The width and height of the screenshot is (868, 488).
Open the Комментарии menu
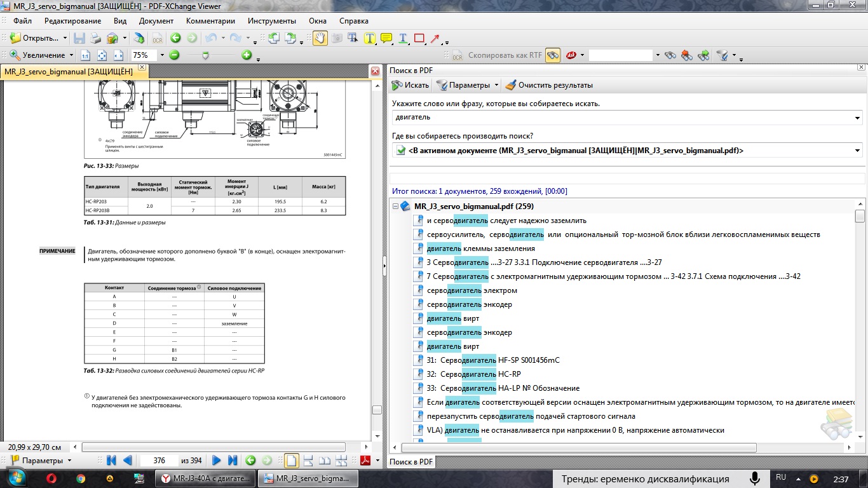pos(210,21)
